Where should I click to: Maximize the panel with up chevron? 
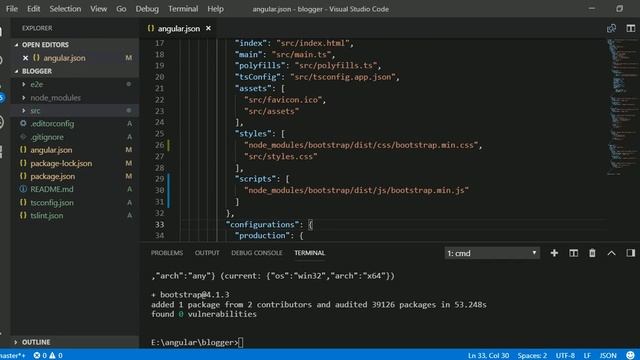tap(611, 253)
